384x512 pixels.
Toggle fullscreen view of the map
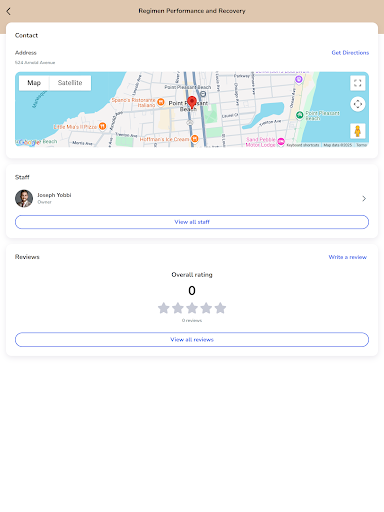click(x=358, y=83)
